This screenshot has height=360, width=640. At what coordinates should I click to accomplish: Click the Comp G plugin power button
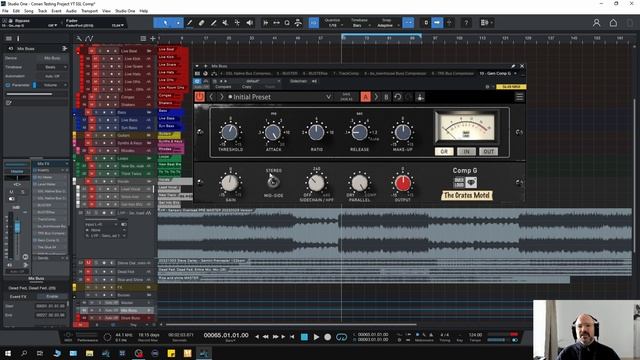point(200,97)
